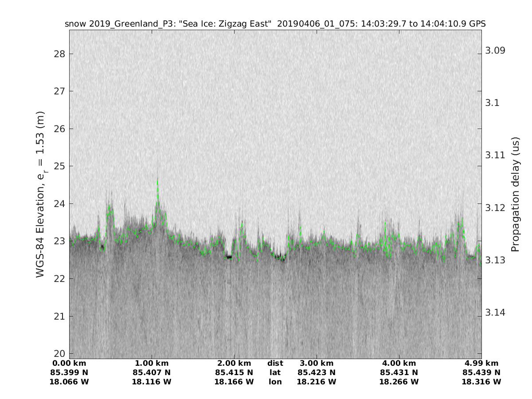
Task: Click the "lat" legend label on x-axis
Action: click(275, 372)
